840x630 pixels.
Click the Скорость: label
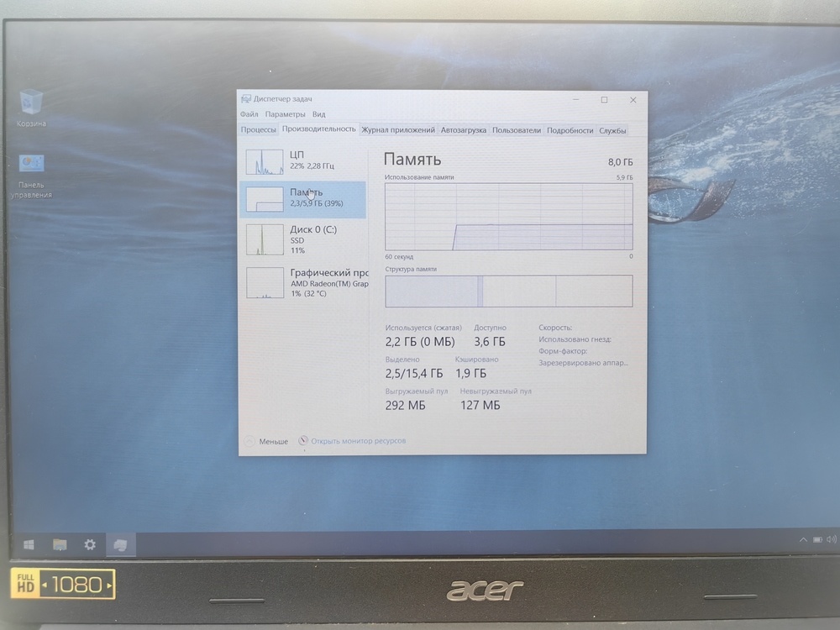555,328
